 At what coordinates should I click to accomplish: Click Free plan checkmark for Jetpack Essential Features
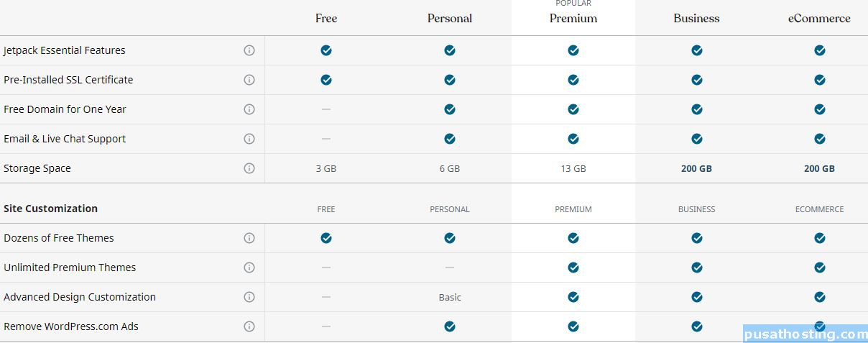326,50
